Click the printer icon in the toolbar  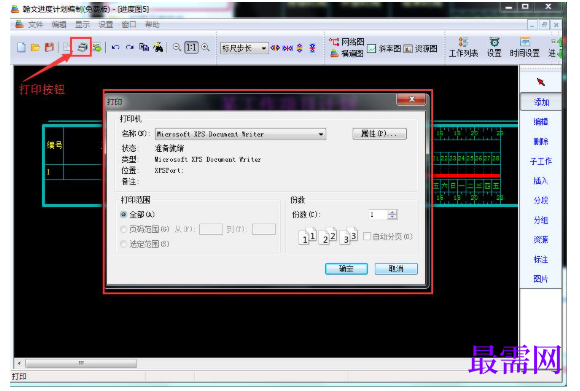pos(82,47)
